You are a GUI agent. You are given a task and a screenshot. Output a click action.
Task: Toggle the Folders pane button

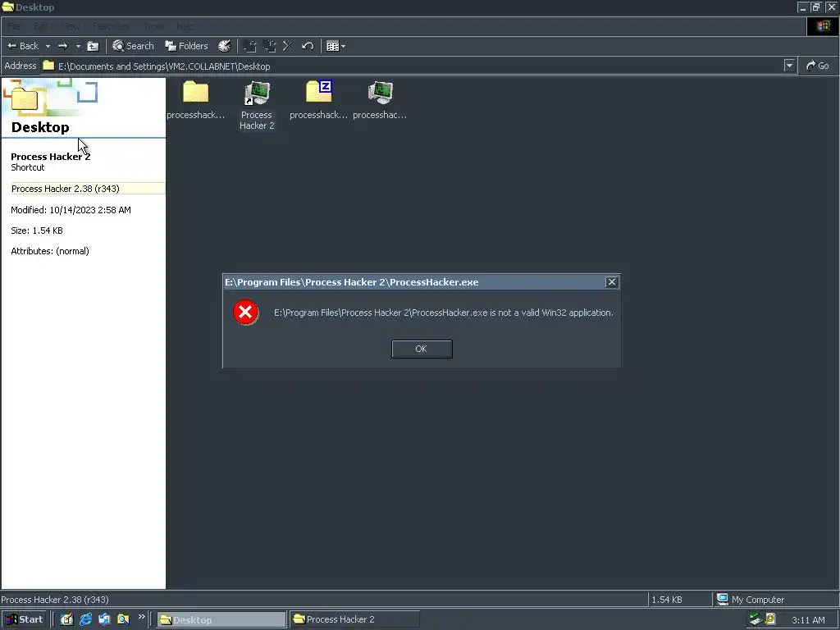point(186,46)
